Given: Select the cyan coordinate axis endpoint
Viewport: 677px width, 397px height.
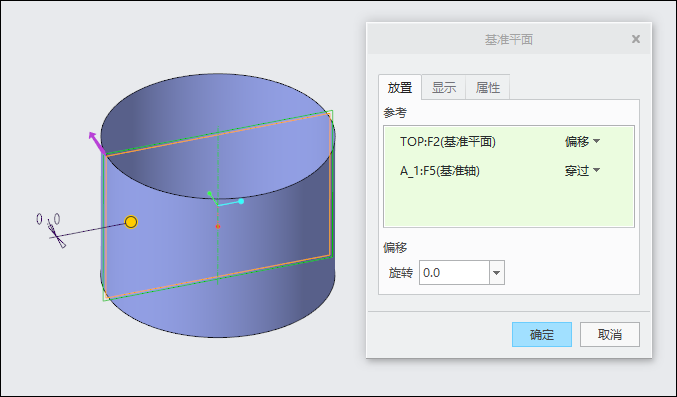Looking at the screenshot, I should coord(241,201).
